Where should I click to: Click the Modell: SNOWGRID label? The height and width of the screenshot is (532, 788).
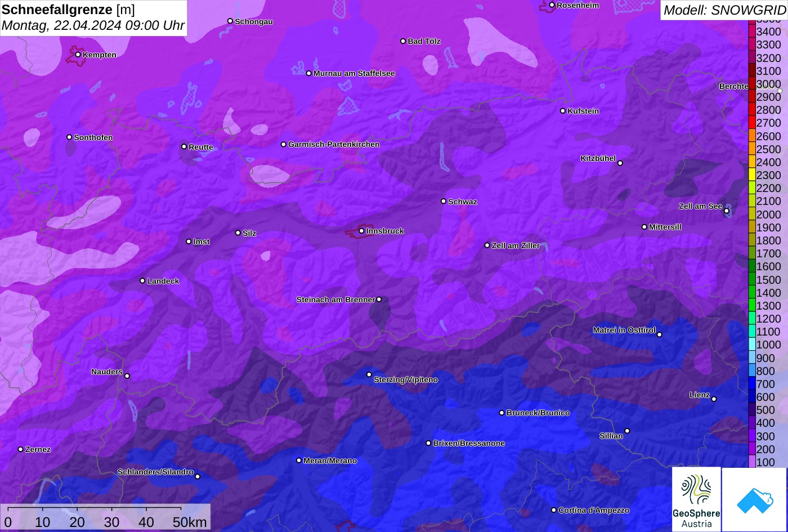tap(724, 10)
